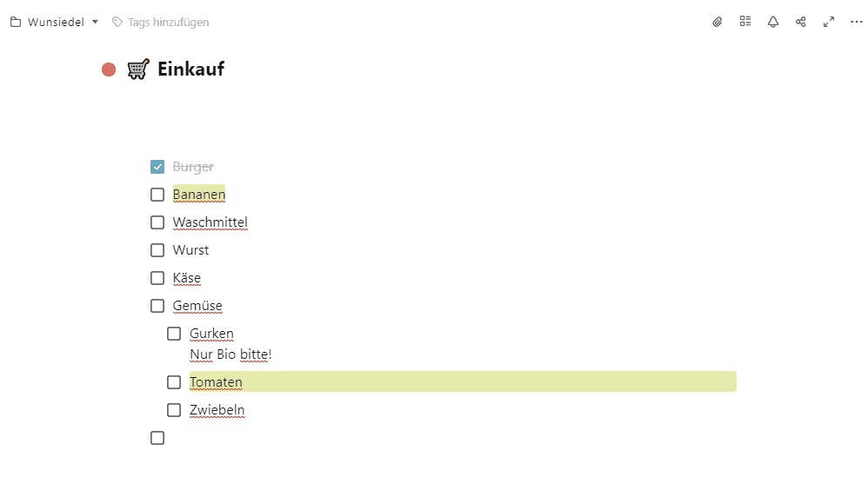Screen dimensions: 868x477
Task: Click the tag icon in header
Action: click(x=117, y=22)
